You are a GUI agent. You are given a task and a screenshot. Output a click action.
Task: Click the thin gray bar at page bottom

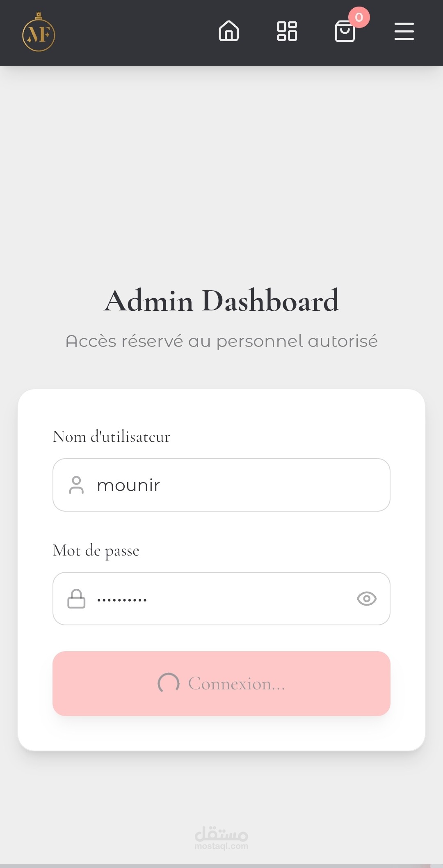click(x=221, y=866)
